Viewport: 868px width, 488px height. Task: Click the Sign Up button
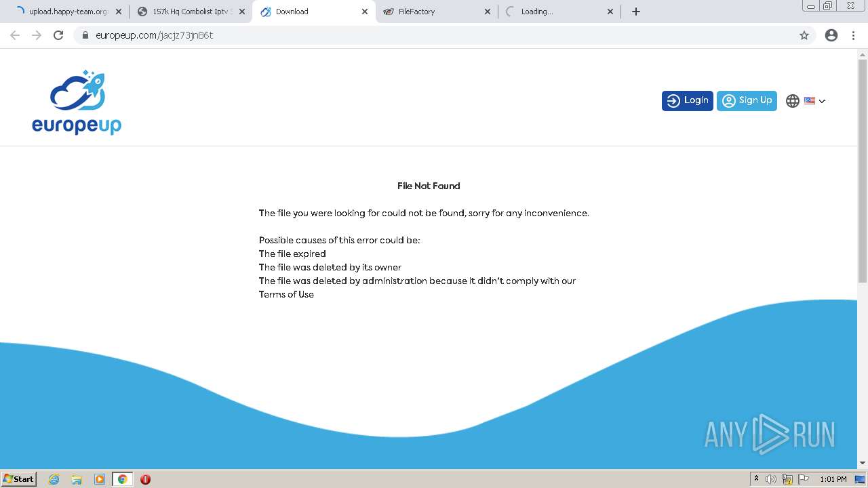pos(747,100)
